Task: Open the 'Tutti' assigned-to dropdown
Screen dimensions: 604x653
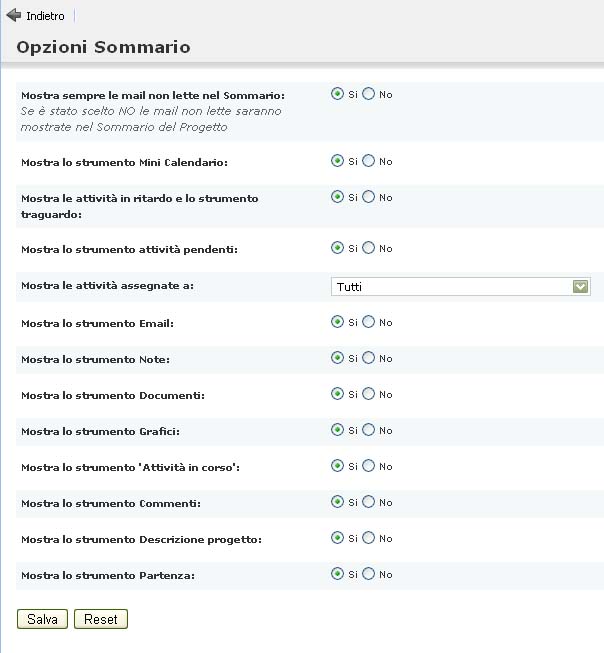Action: click(x=460, y=287)
